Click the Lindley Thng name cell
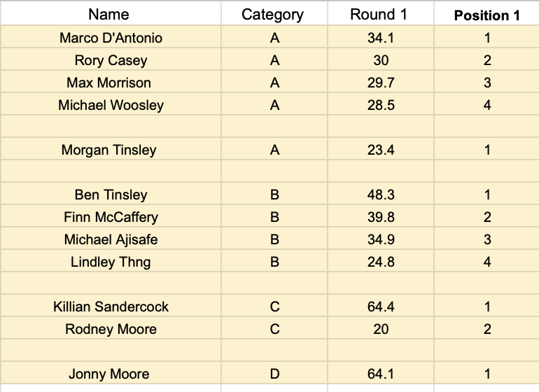 pyautogui.click(x=111, y=260)
